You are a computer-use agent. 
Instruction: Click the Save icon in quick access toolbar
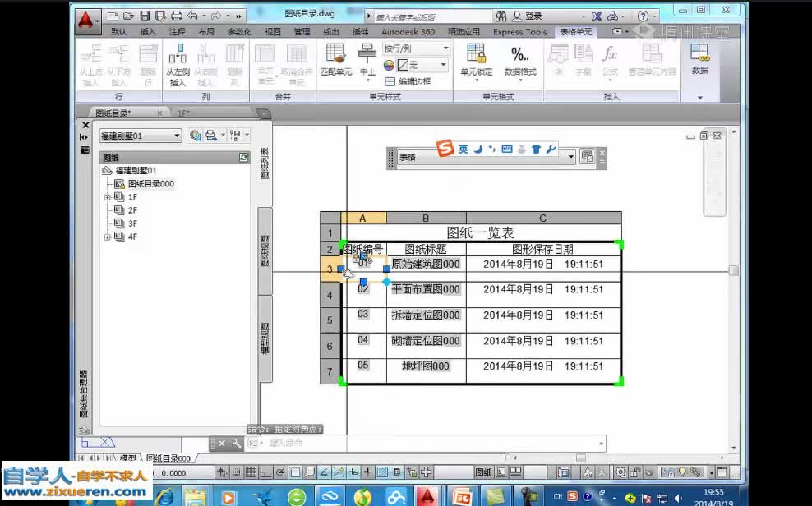(145, 16)
